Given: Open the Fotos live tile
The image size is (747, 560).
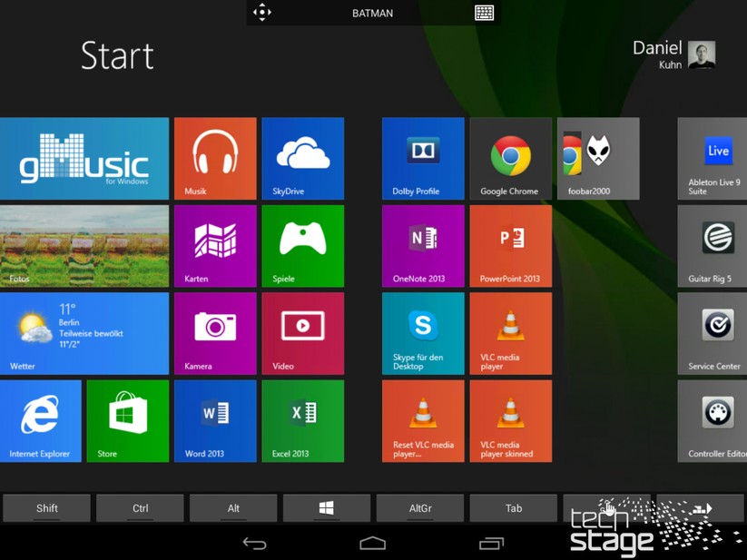Looking at the screenshot, I should 84,246.
